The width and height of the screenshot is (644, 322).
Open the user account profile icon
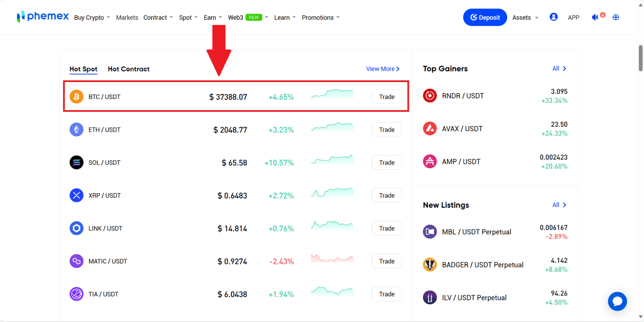click(553, 17)
